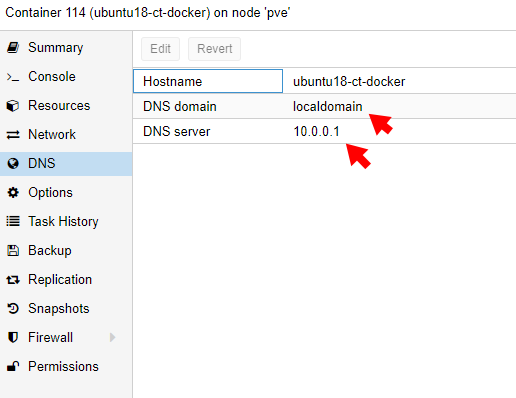The image size is (516, 398).
Task: Open the Summary section
Action: (66, 48)
